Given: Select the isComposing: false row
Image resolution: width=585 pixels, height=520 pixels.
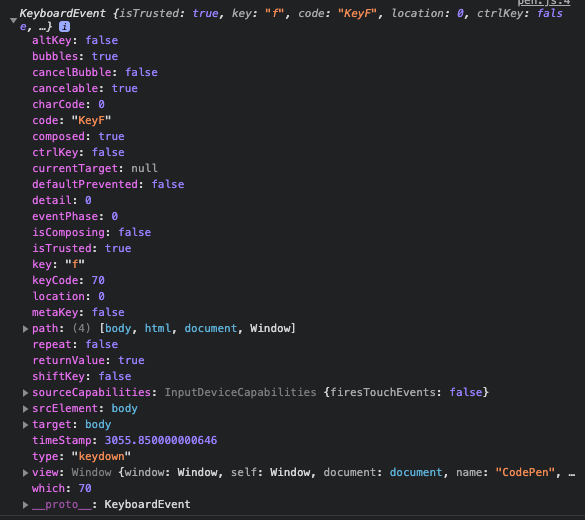Looking at the screenshot, I should [91, 233].
